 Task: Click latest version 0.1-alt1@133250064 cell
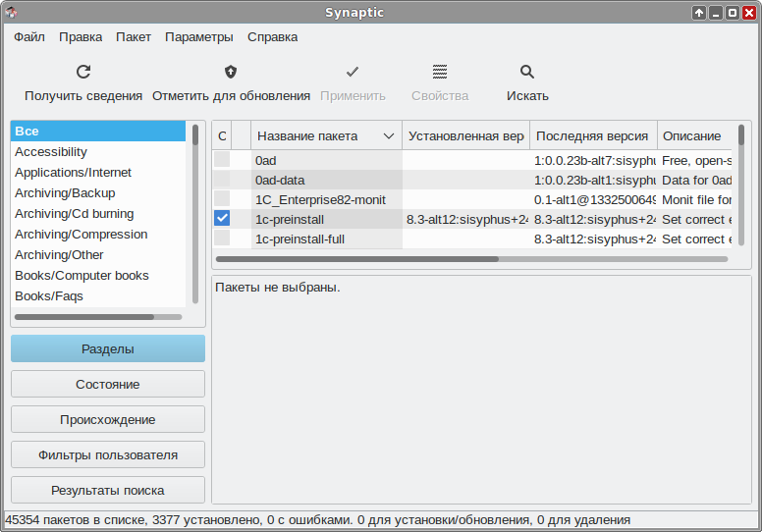pos(593,199)
